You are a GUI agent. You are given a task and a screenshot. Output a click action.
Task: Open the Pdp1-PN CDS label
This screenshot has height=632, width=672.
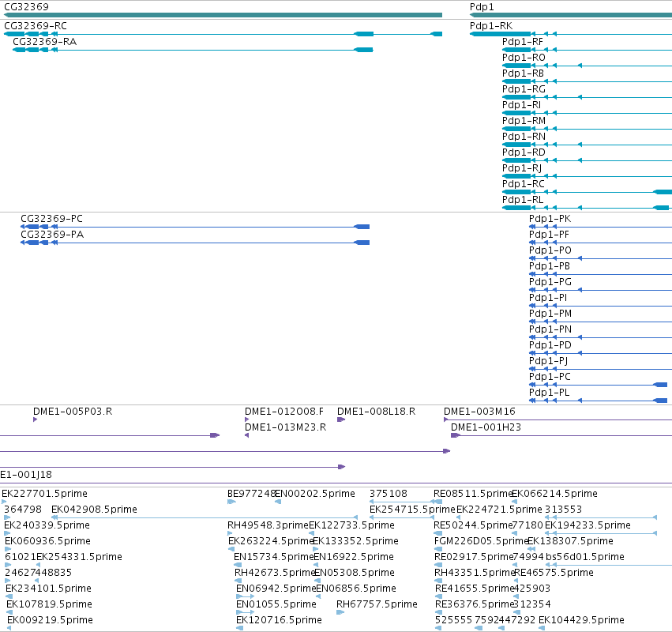pyautogui.click(x=550, y=329)
